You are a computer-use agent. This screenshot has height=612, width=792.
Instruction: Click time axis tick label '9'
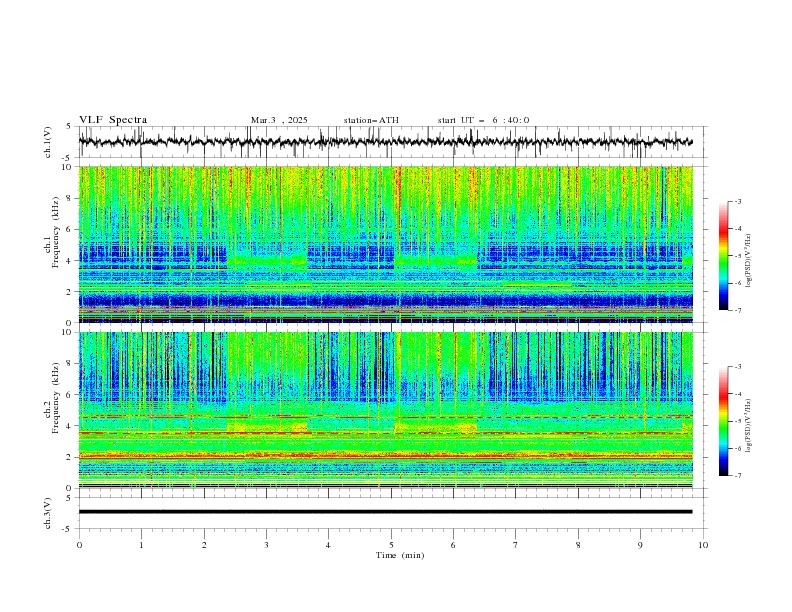point(640,545)
